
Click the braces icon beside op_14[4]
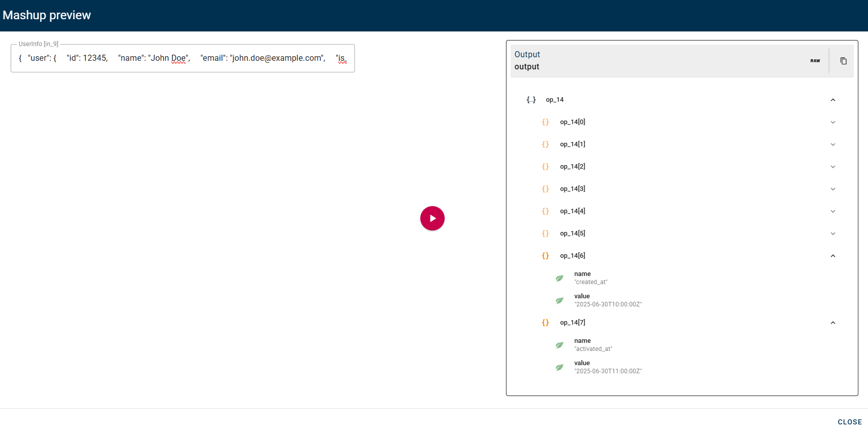pos(545,211)
